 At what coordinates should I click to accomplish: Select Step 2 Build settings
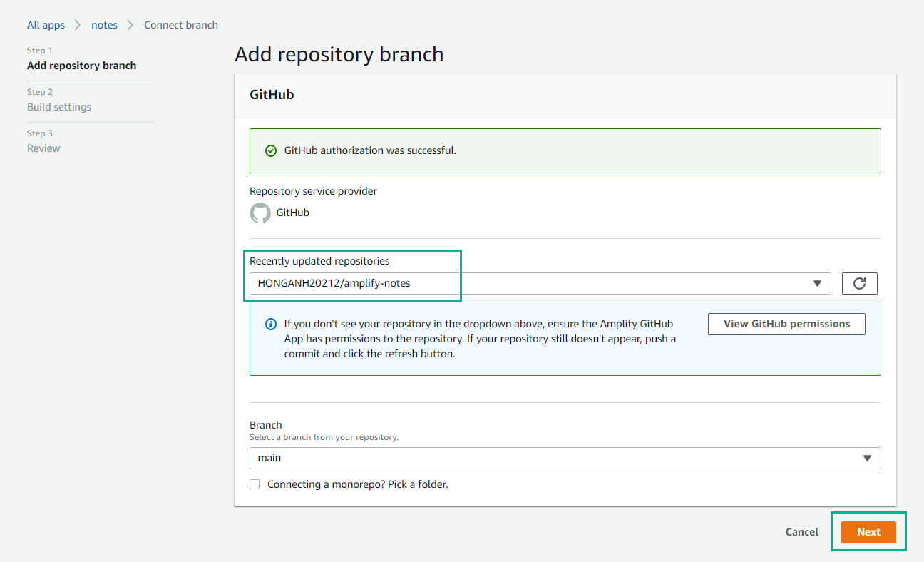coord(59,107)
